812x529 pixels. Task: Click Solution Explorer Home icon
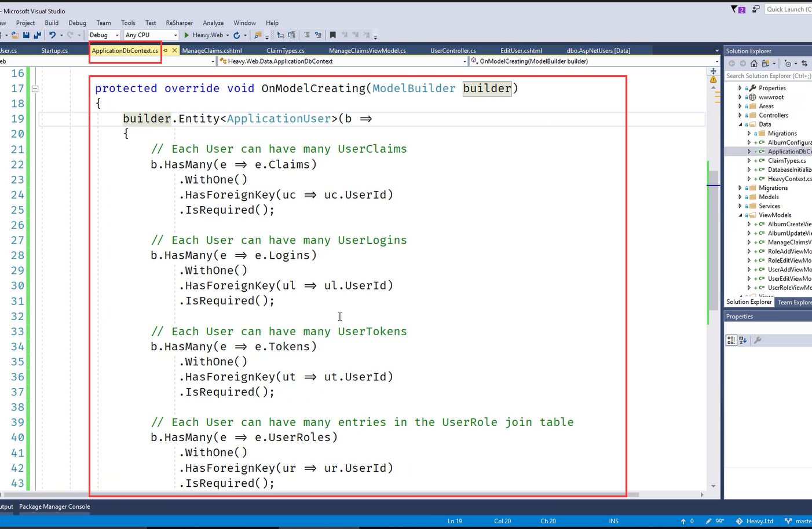[x=754, y=63]
